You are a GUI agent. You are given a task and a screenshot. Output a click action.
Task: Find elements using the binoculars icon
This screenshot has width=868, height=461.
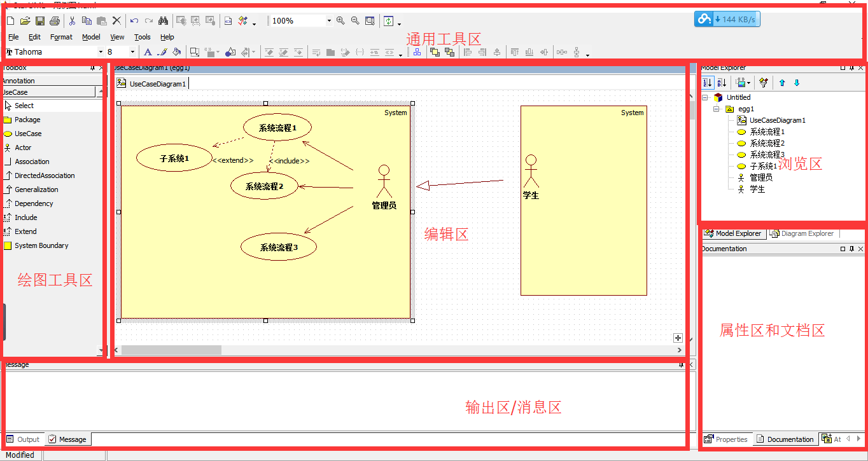(x=163, y=21)
